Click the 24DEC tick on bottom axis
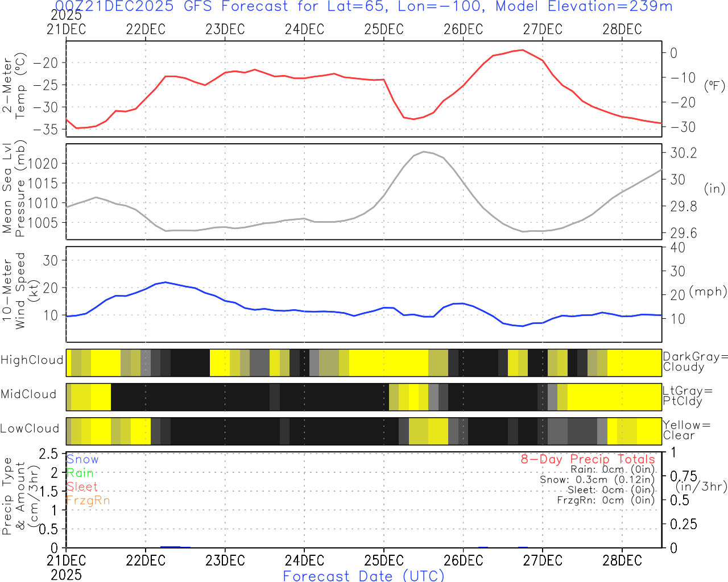728x582 pixels. tap(304, 560)
